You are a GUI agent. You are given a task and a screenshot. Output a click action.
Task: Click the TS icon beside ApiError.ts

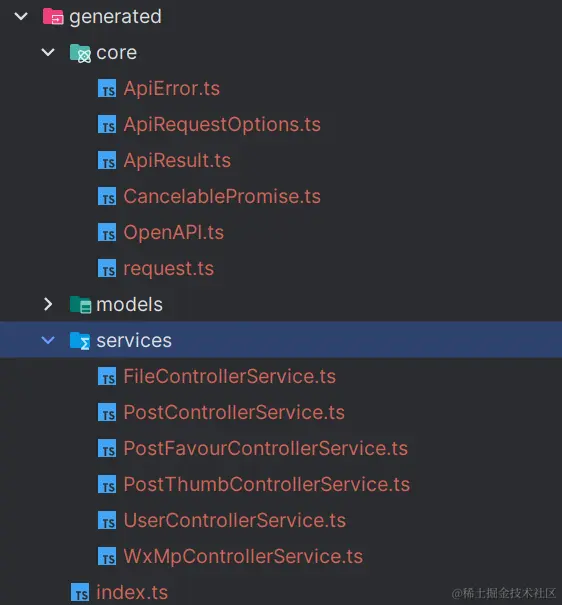[x=107, y=88]
